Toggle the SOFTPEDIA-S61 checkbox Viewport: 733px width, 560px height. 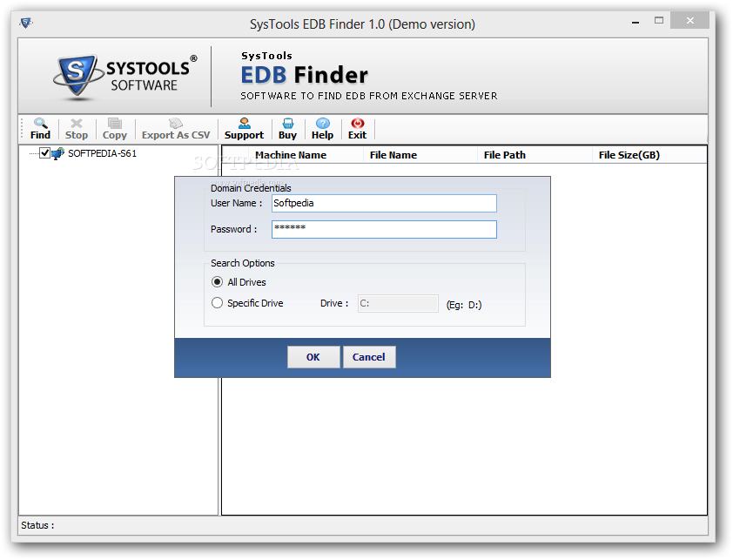[45, 153]
